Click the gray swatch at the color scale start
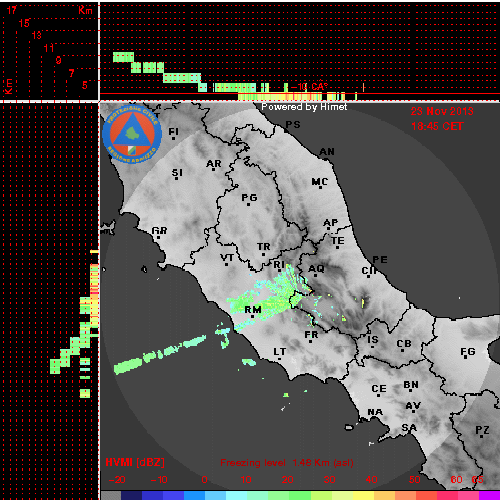The height and width of the screenshot is (500, 500). click(111, 495)
